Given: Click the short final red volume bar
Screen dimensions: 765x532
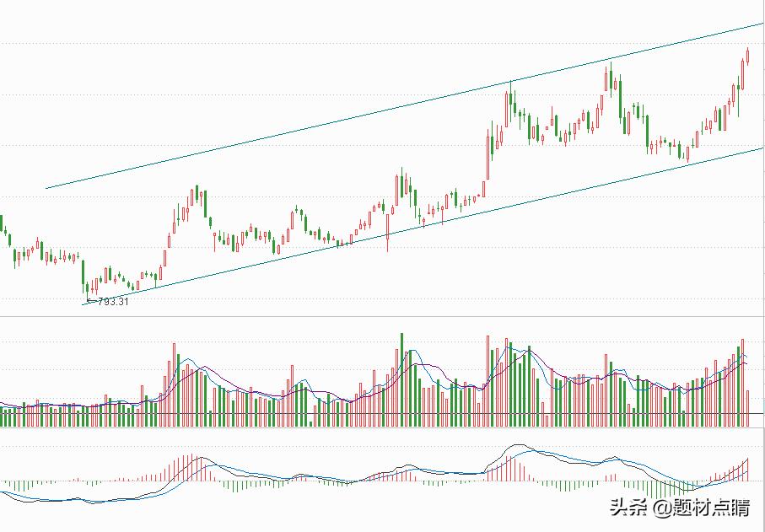Looking at the screenshot, I should pos(747,409).
